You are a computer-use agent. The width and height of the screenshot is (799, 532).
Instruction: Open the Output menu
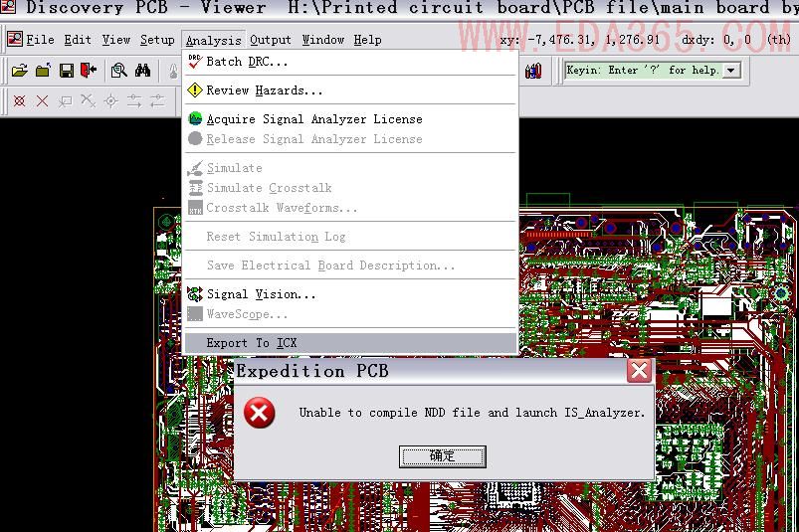tap(271, 40)
